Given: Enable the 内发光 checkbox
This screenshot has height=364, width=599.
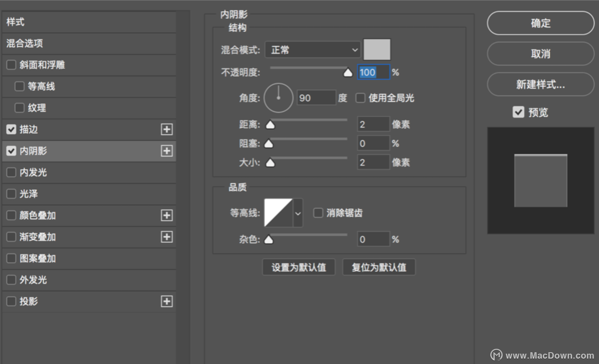Looking at the screenshot, I should pos(11,172).
